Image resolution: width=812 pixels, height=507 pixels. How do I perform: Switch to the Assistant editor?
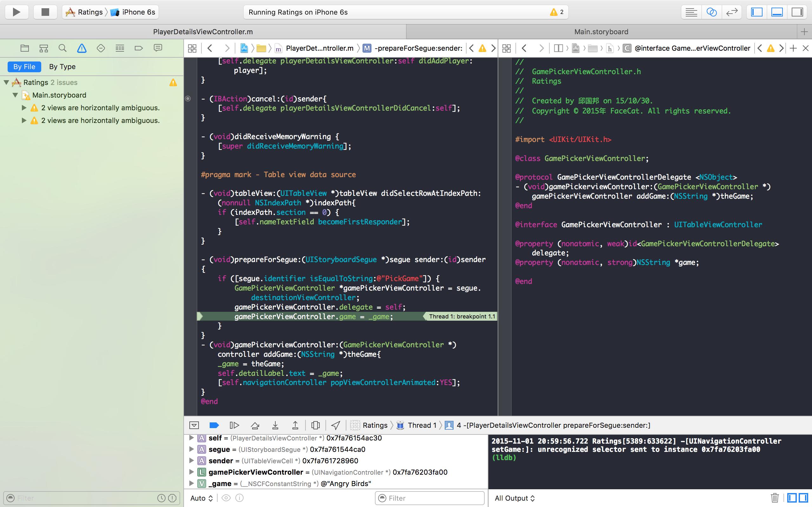coord(711,12)
